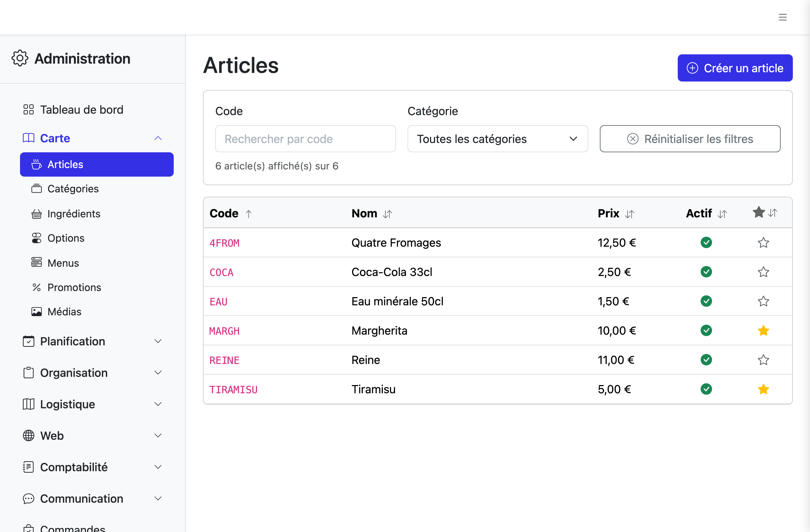
Task: Toggle favorite star for Quatre Fromages
Action: (764, 243)
